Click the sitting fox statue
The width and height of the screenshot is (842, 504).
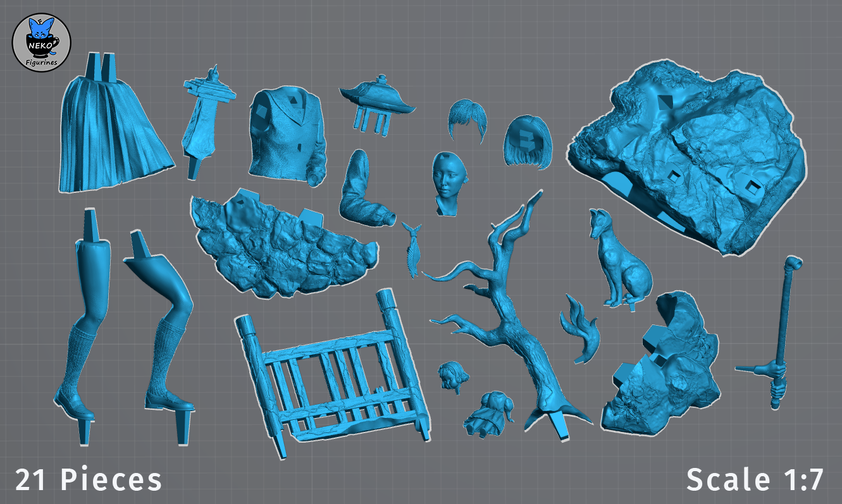[620, 262]
